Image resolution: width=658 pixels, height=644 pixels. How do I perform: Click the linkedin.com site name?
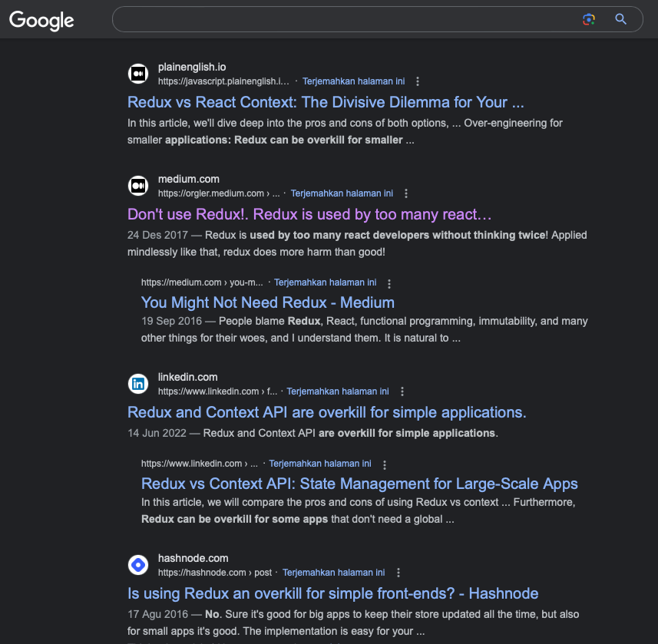tap(187, 377)
